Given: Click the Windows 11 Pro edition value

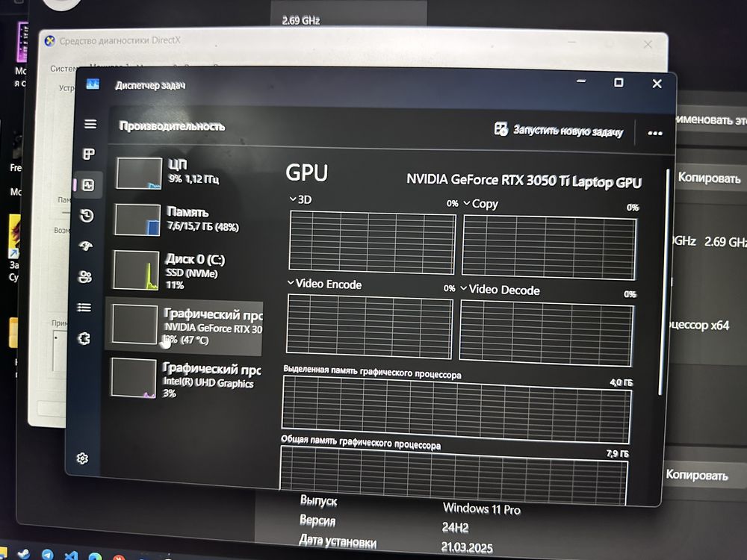Looking at the screenshot, I should click(x=482, y=509).
